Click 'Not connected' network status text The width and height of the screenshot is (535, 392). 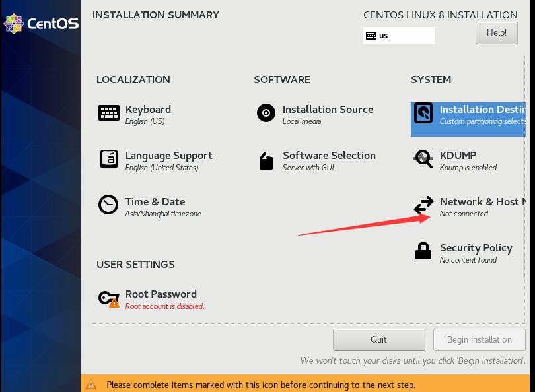pyautogui.click(x=464, y=214)
